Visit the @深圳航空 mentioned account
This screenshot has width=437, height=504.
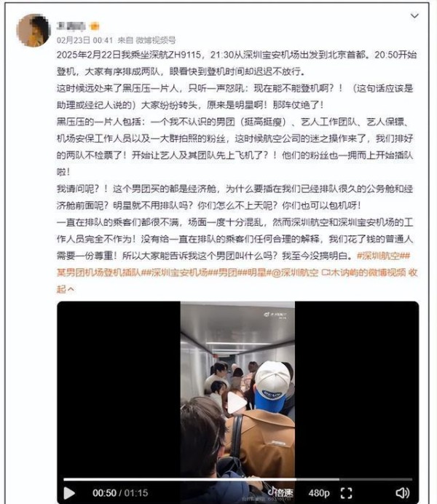295,272
